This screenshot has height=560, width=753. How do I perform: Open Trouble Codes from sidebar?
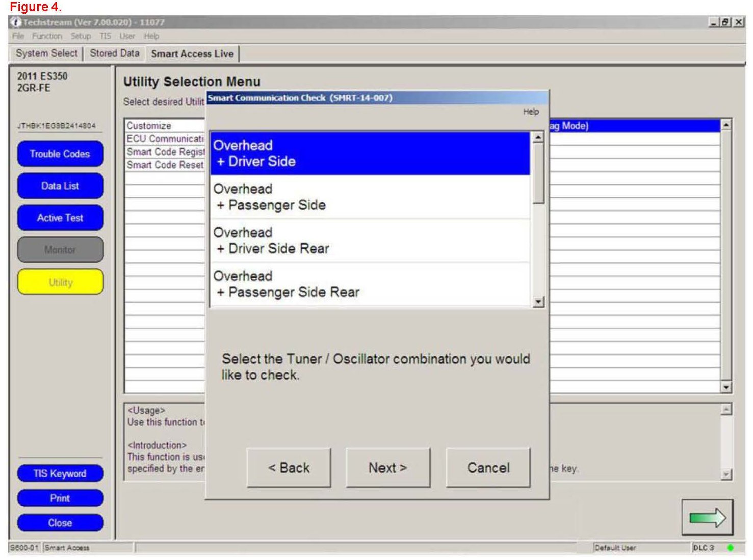(60, 154)
